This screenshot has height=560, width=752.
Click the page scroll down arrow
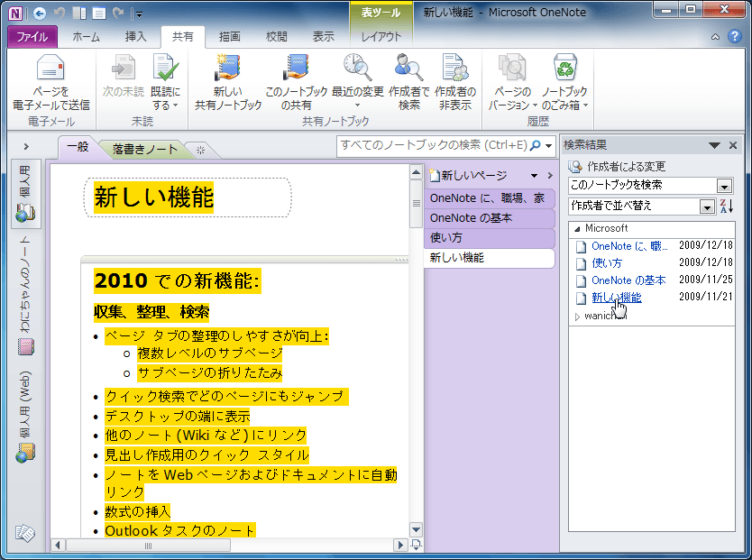416,530
